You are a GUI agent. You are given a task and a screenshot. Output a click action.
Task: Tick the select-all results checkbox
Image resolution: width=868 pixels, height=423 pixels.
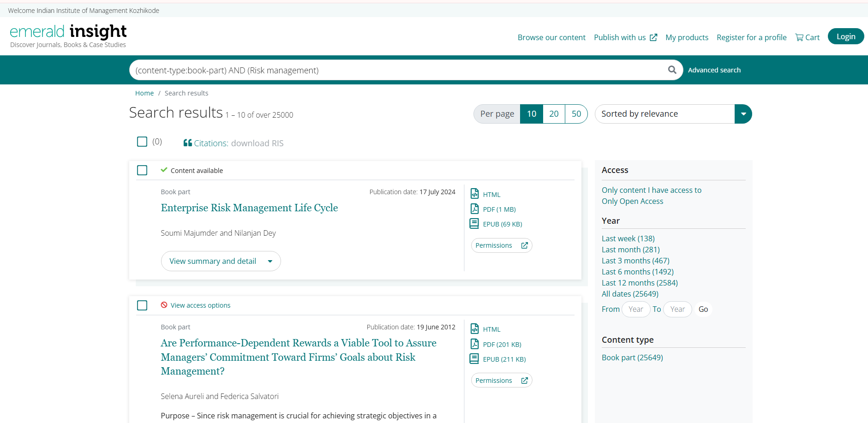[x=142, y=142]
